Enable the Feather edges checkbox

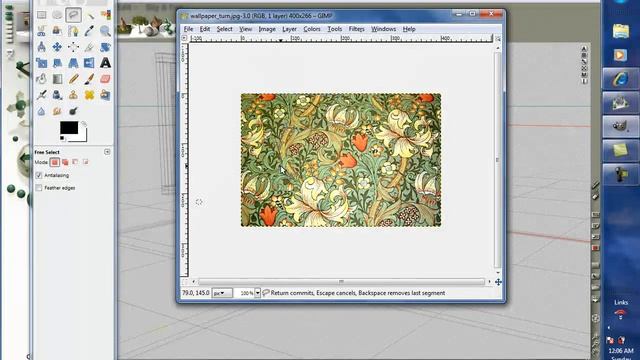[39, 188]
